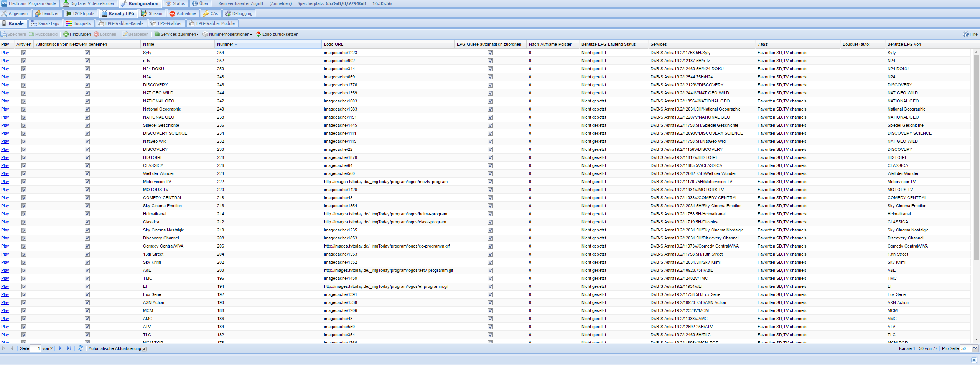Click the Bearbeiten edit icon

coord(125,34)
